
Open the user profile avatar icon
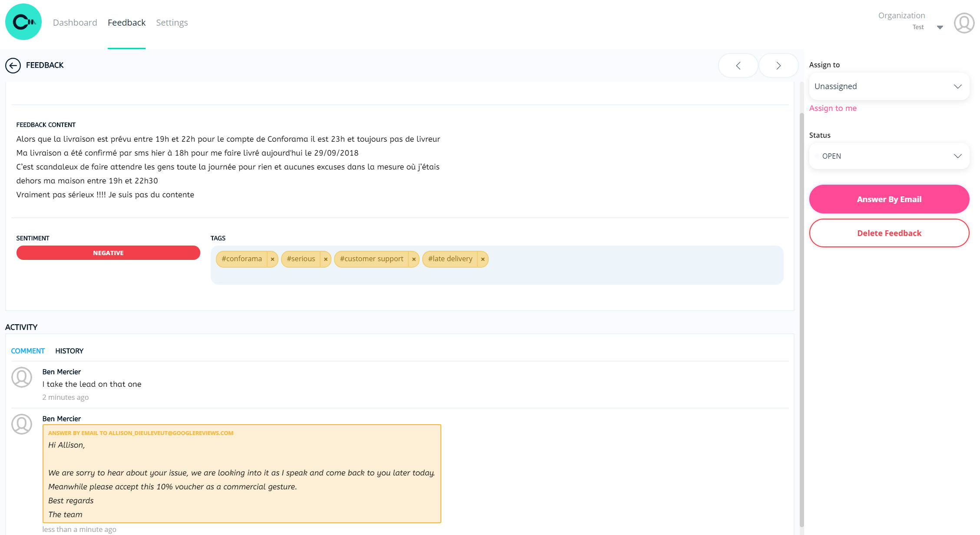[x=964, y=23]
